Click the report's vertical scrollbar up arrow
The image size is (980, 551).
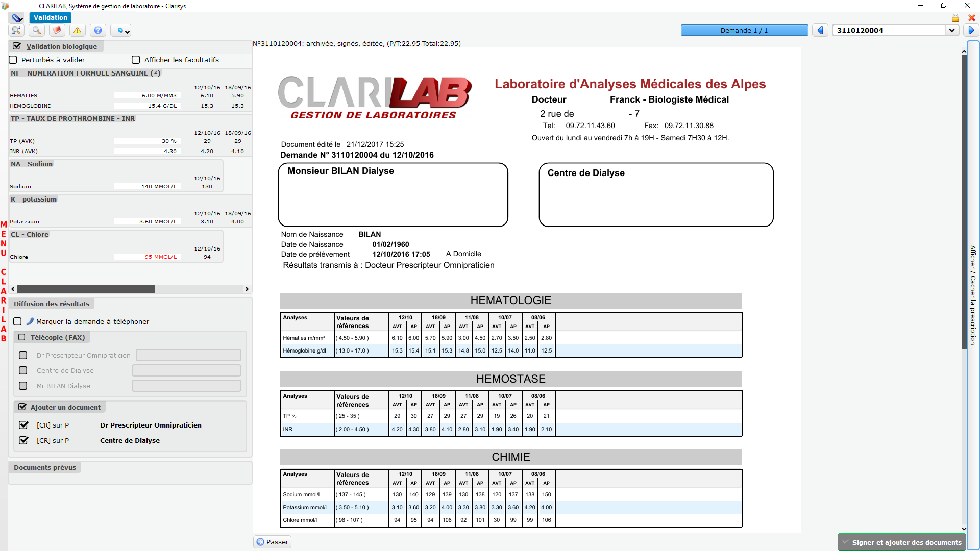pyautogui.click(x=964, y=52)
